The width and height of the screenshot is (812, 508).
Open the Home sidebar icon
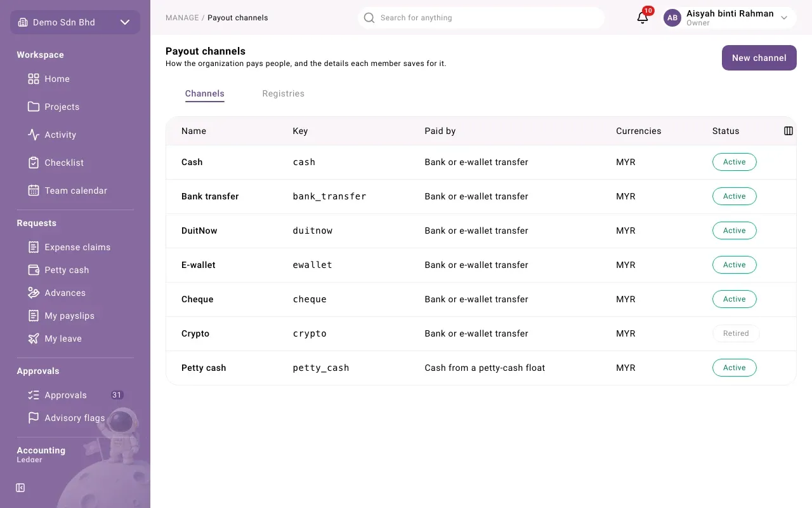(34, 79)
